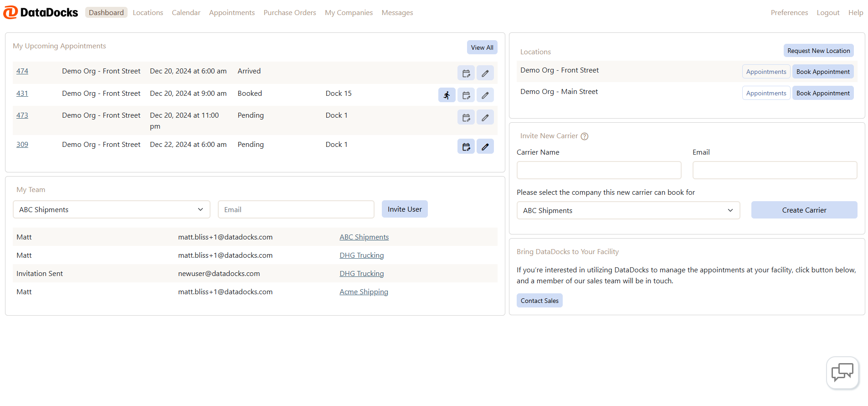Edit appointment 309 pencil icon
Viewport: 868px width, 406px height.
(485, 146)
